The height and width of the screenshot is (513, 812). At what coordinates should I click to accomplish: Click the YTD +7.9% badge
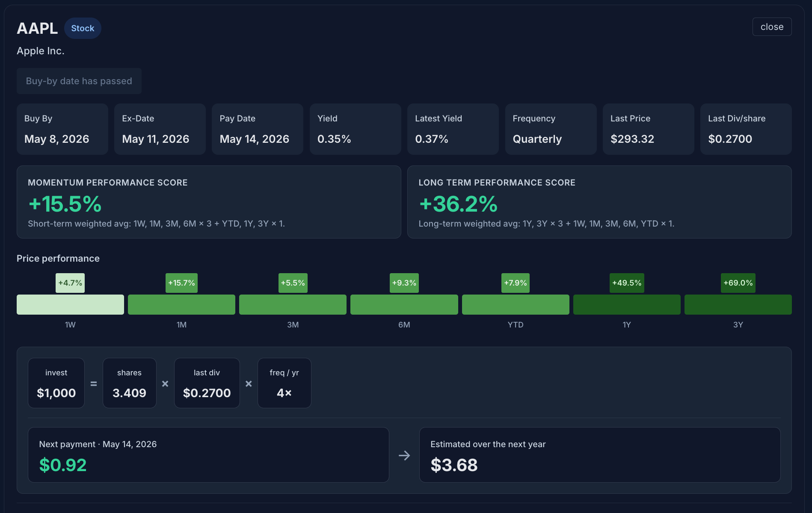click(516, 283)
